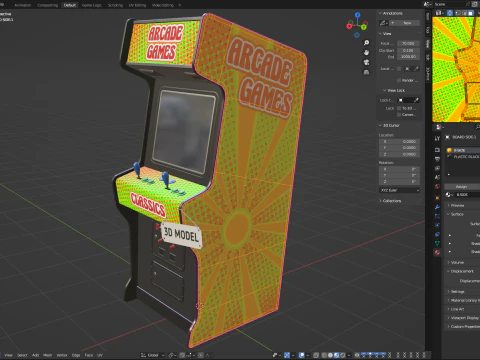This screenshot has height=360, width=480.
Task: Select material preview shading sphere icon
Action: click(336, 355)
